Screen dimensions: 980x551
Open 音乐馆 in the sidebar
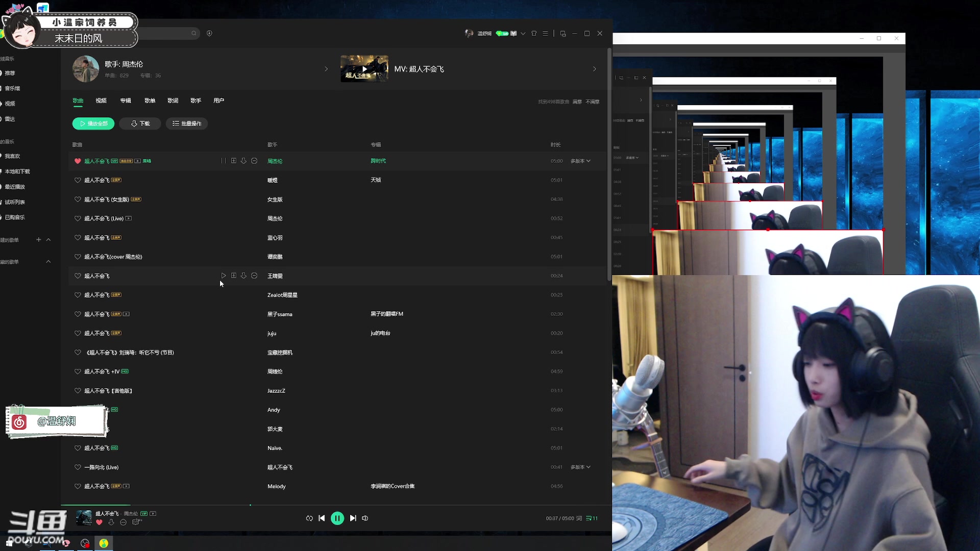12,88
